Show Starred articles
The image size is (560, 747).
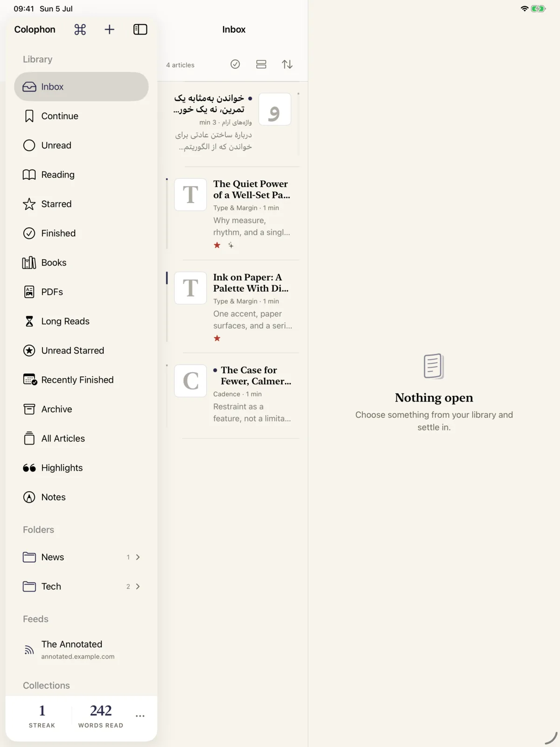[81, 204]
